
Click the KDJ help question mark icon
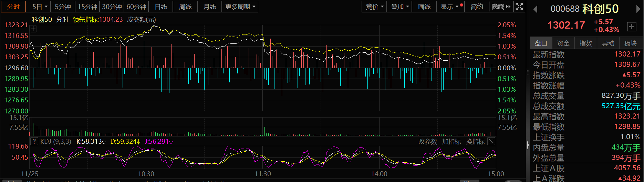[34, 141]
